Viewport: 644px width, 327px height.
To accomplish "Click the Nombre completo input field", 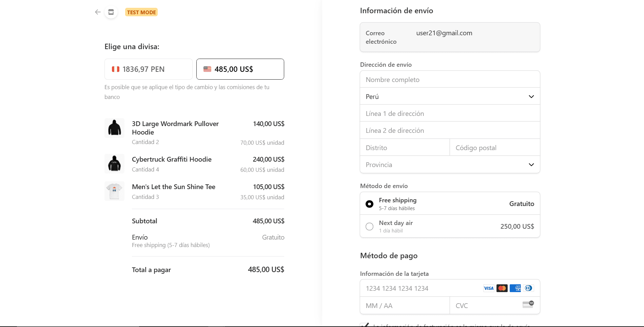I will point(450,80).
